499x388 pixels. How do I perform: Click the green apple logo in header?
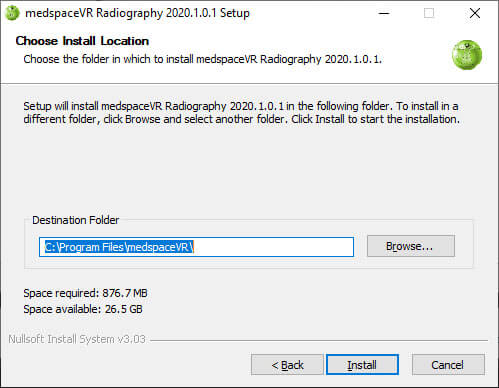tap(467, 55)
